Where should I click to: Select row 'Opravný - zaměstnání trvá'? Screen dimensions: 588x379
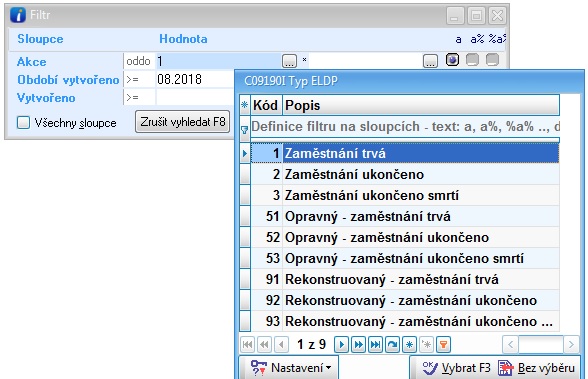coord(405,216)
